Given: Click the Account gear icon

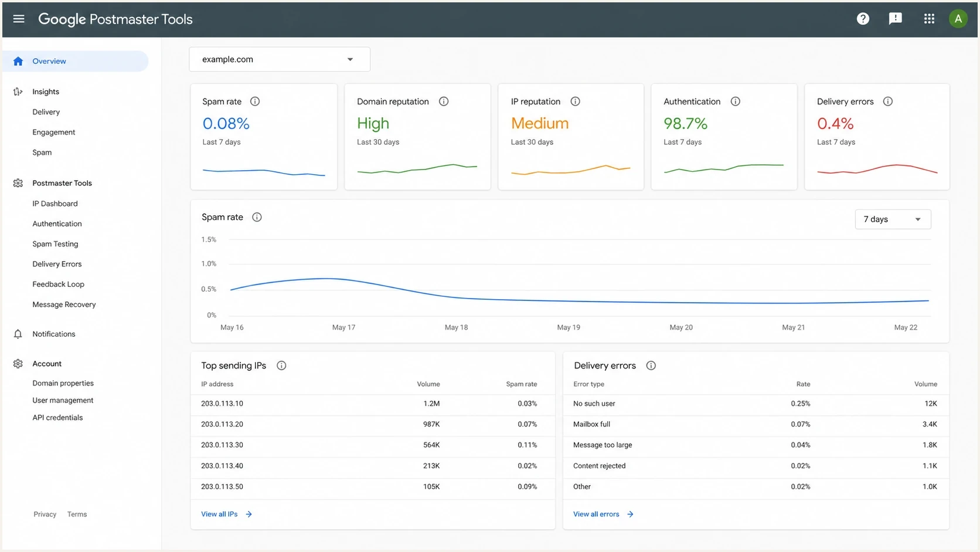Looking at the screenshot, I should (18, 364).
